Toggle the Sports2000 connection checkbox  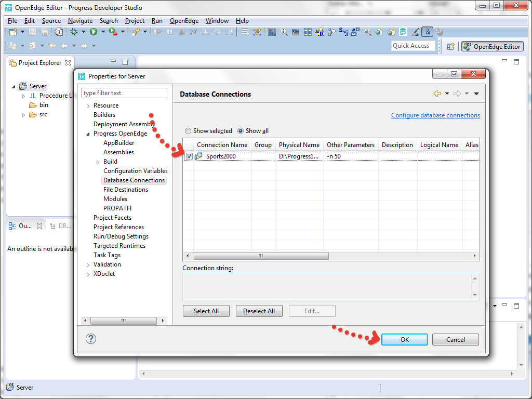[x=189, y=156]
